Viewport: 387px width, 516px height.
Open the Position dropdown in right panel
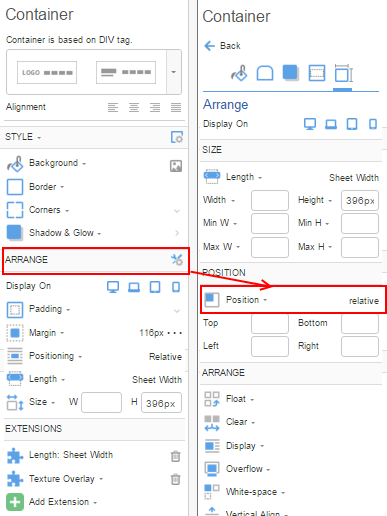pyautogui.click(x=247, y=300)
